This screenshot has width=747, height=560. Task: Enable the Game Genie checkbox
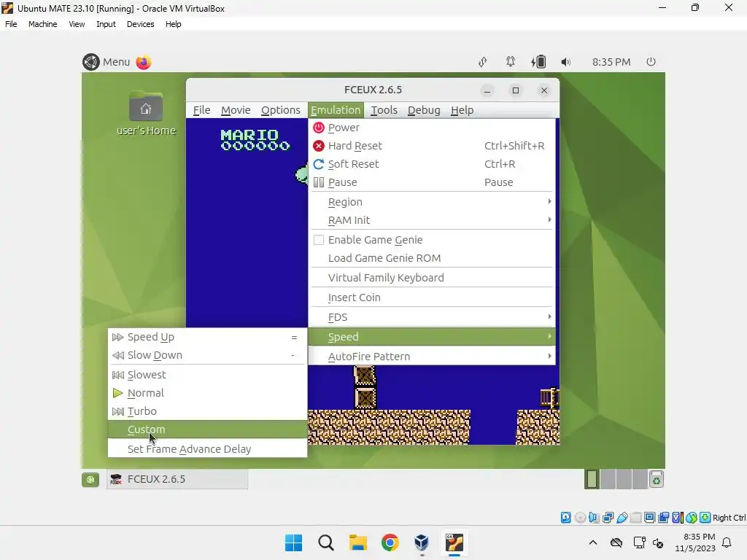point(319,240)
